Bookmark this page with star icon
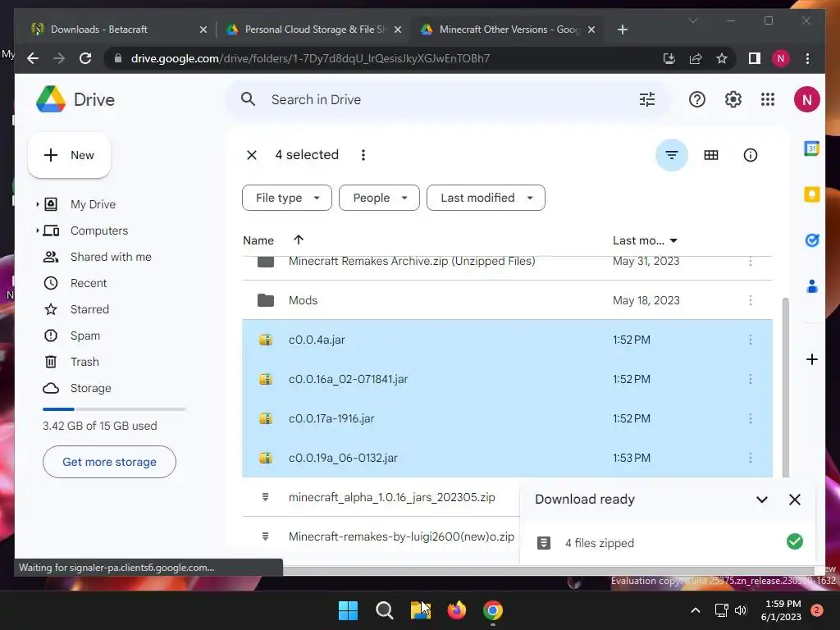 [722, 58]
